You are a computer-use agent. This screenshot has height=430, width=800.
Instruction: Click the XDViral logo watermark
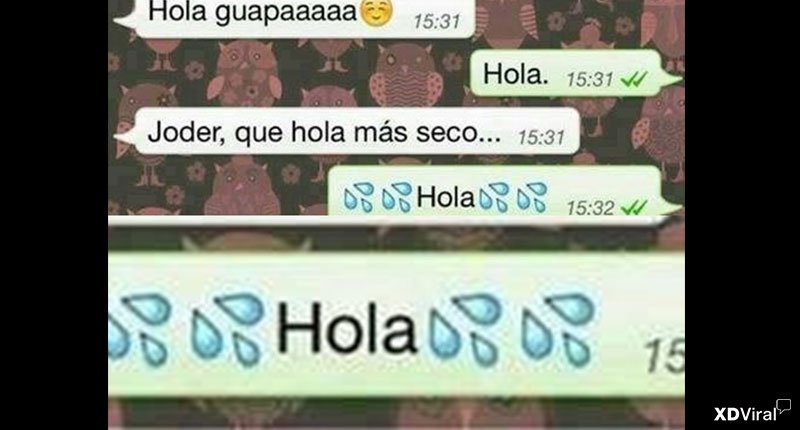pos(745,414)
